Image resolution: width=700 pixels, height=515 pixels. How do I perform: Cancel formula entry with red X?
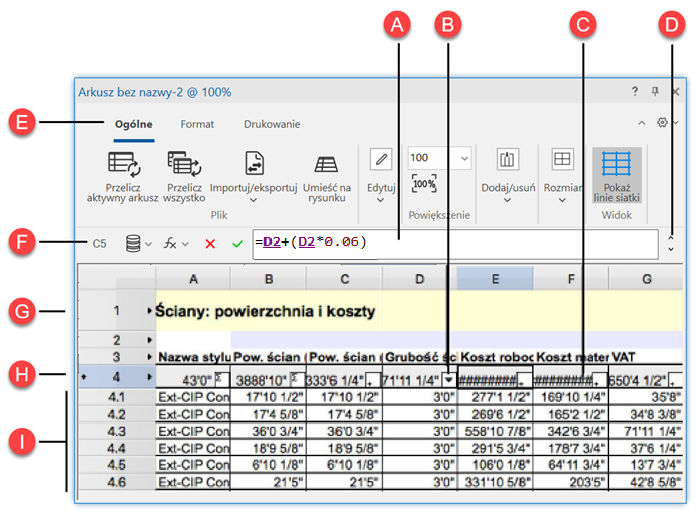click(x=210, y=243)
